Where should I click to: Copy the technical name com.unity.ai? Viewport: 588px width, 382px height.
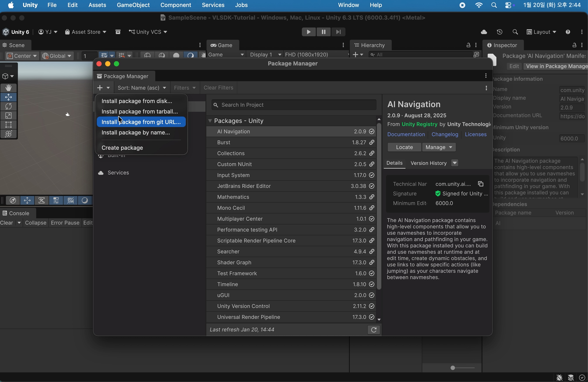[480, 184]
